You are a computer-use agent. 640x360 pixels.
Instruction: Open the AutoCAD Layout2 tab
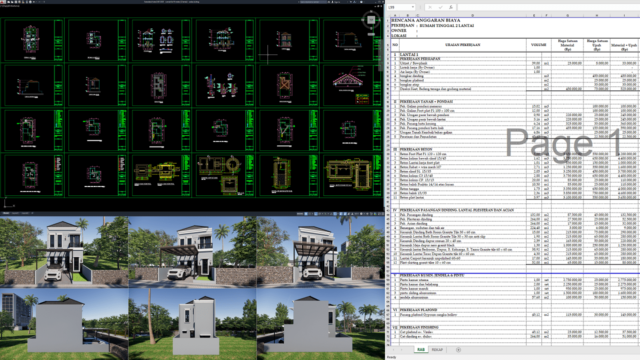tap(24, 213)
